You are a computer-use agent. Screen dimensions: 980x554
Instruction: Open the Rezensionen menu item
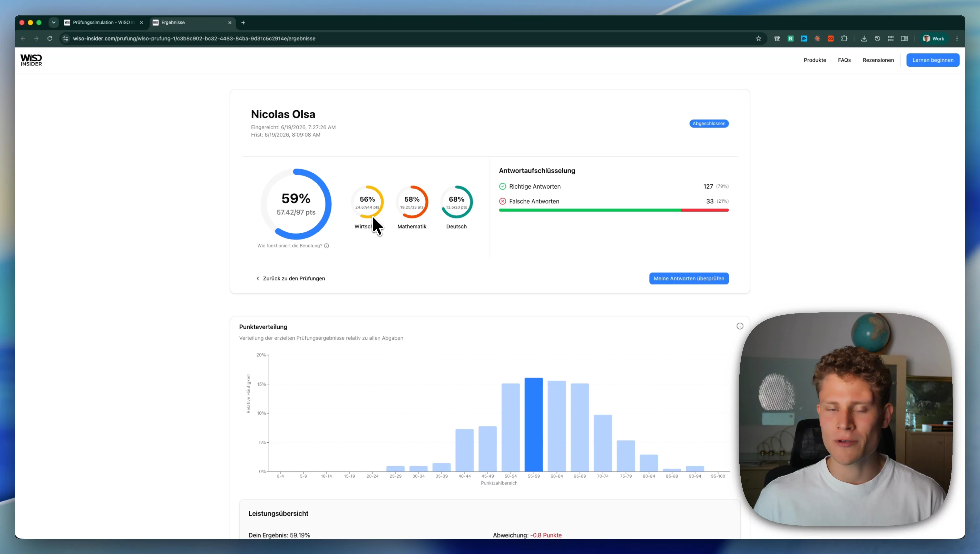click(x=878, y=60)
